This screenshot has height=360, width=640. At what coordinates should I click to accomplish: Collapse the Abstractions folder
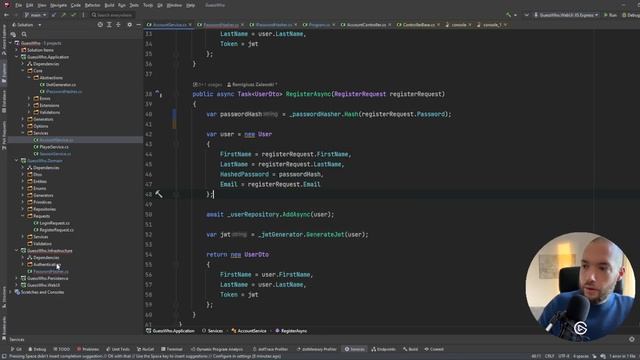click(29, 78)
